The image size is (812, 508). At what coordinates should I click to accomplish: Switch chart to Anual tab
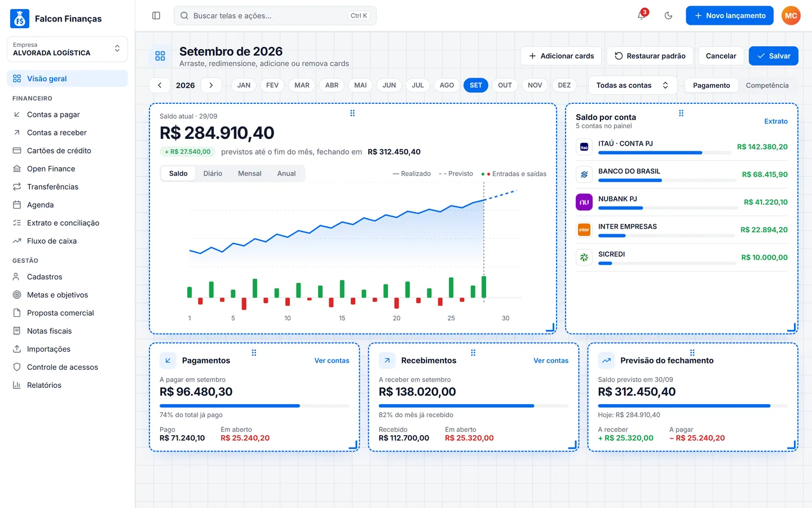click(286, 173)
